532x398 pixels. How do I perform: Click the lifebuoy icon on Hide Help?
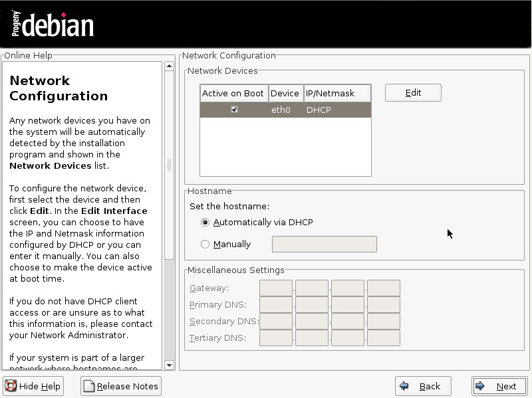pyautogui.click(x=11, y=386)
